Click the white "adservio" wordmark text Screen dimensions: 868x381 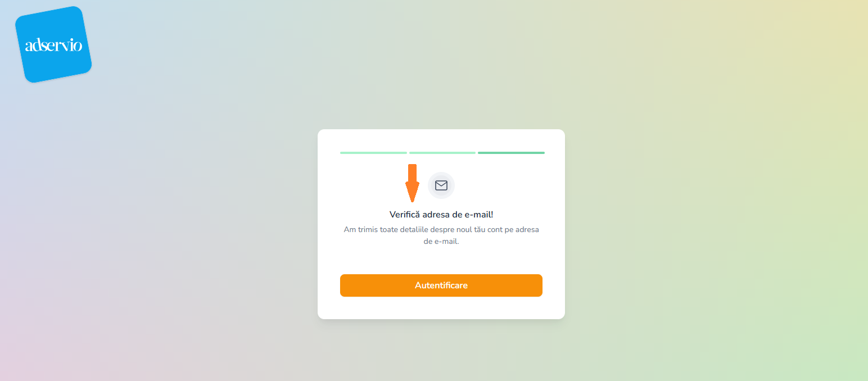pos(53,46)
